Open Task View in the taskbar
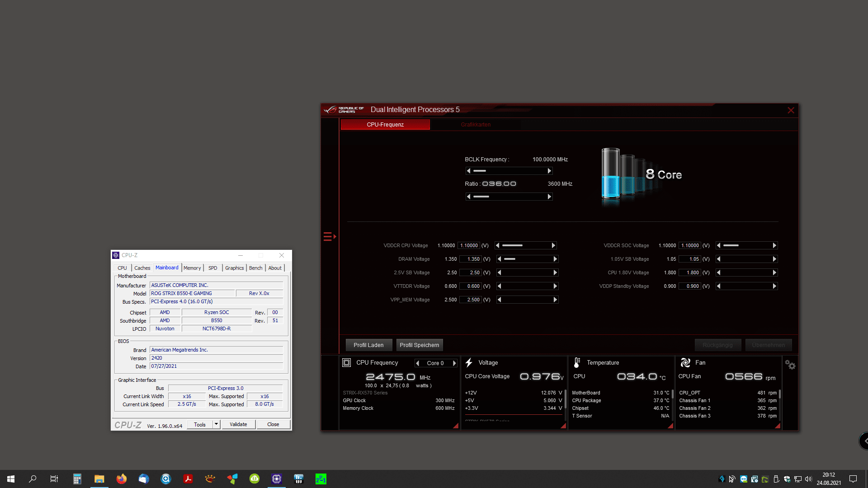 [x=54, y=479]
